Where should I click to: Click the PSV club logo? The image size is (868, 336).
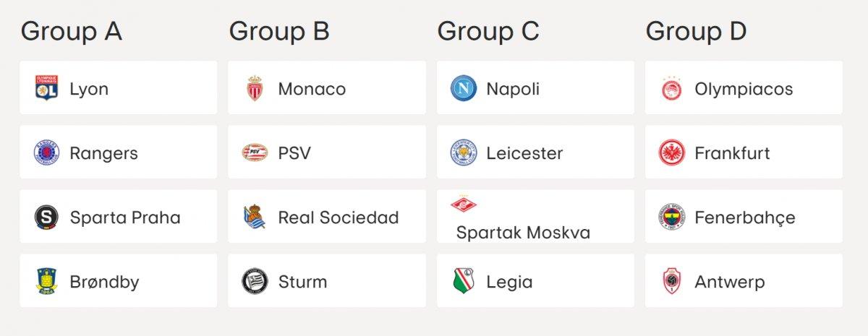(255, 153)
